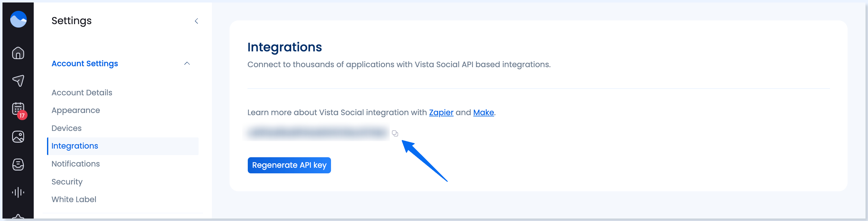The height and width of the screenshot is (221, 868).
Task: Collapse the Settings sidebar panel
Action: pos(196,21)
